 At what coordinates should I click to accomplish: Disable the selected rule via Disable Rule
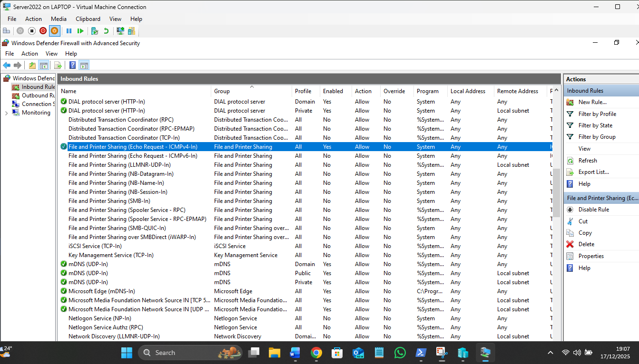point(593,210)
